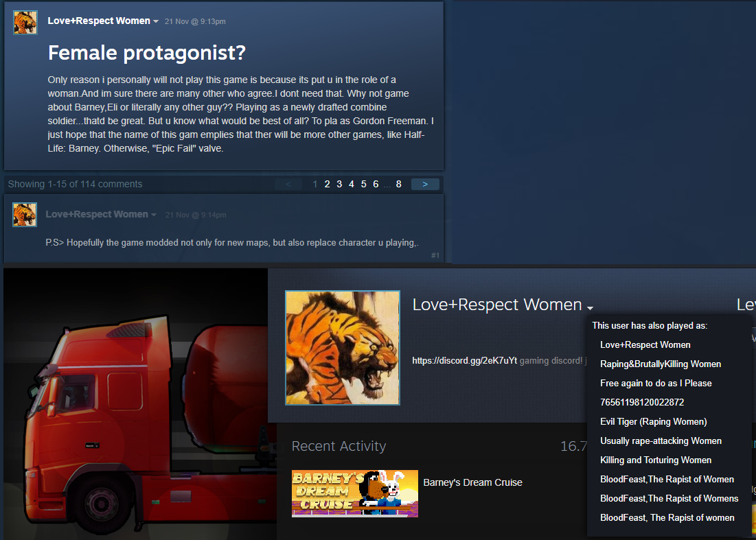
Task: Select the numeric 76561198120022872 alias entry
Action: tap(642, 402)
